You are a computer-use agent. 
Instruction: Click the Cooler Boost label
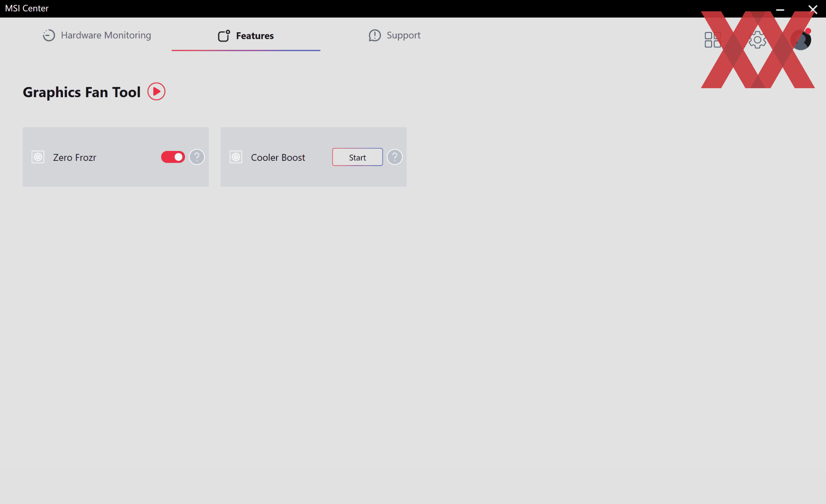[278, 157]
